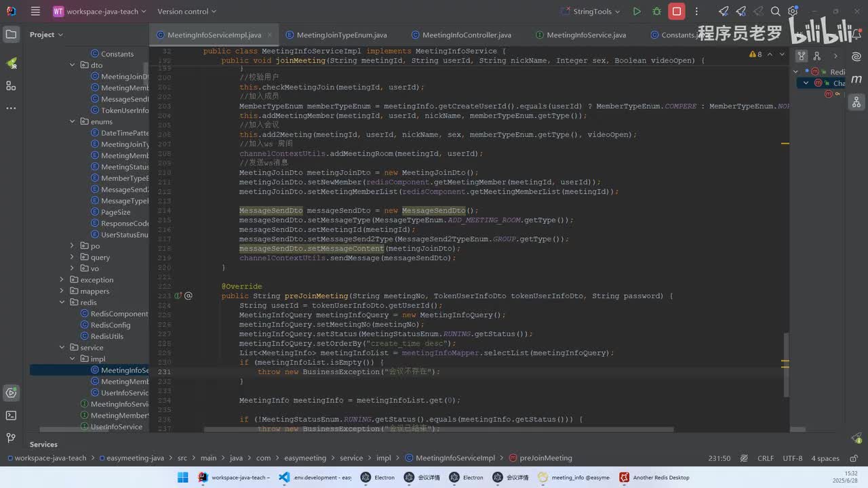Expand the mappers folder in project tree
The height and width of the screenshot is (488, 868).
point(62,291)
